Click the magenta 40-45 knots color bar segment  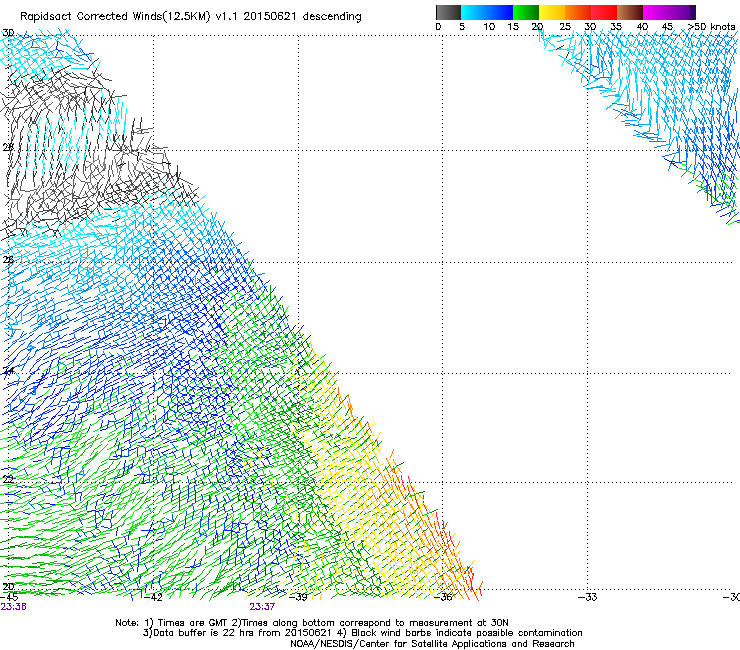click(656, 12)
